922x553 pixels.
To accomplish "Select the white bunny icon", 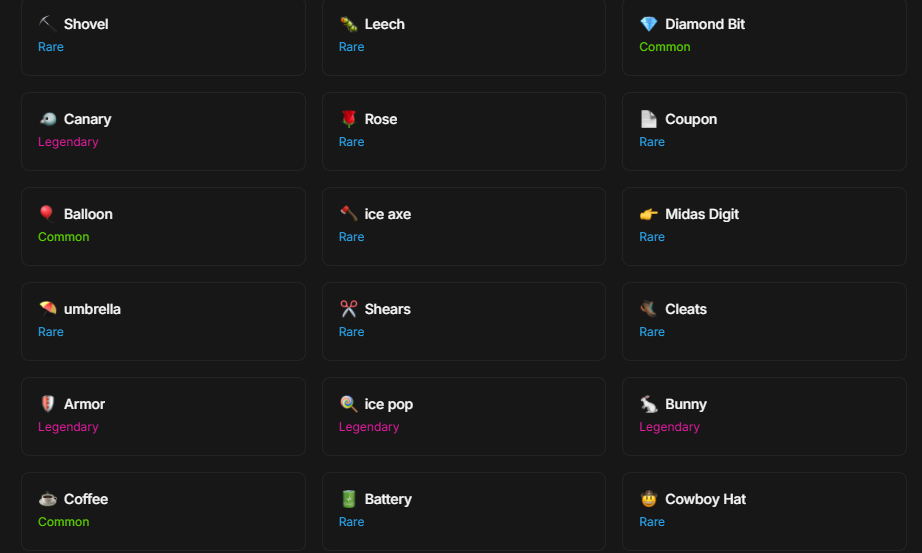I will coord(649,404).
